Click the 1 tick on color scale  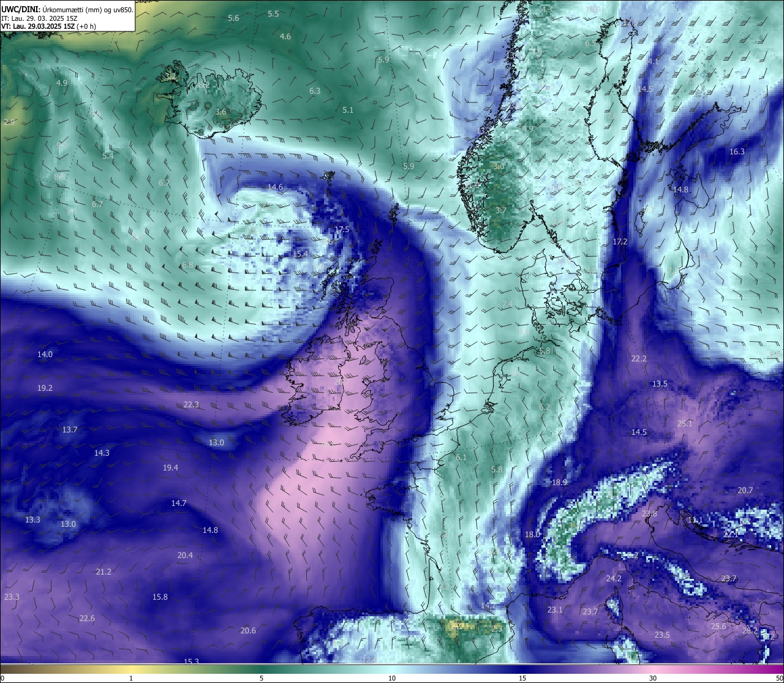(x=131, y=678)
